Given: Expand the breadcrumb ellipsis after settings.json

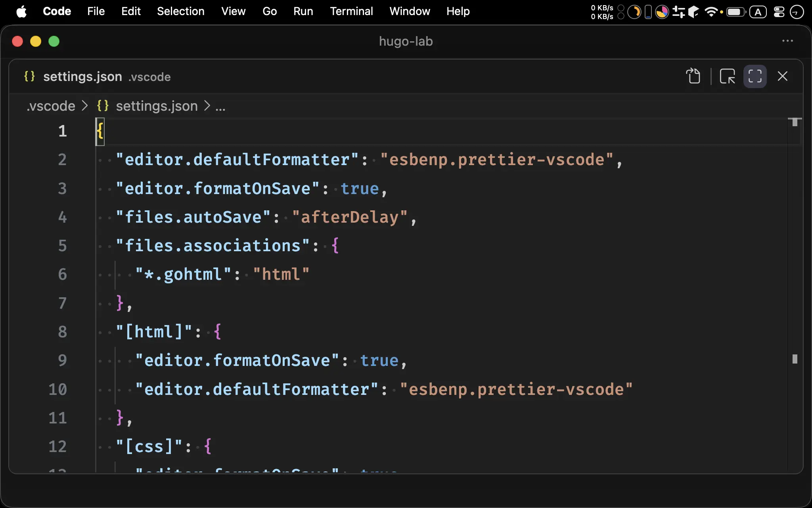Looking at the screenshot, I should point(220,107).
